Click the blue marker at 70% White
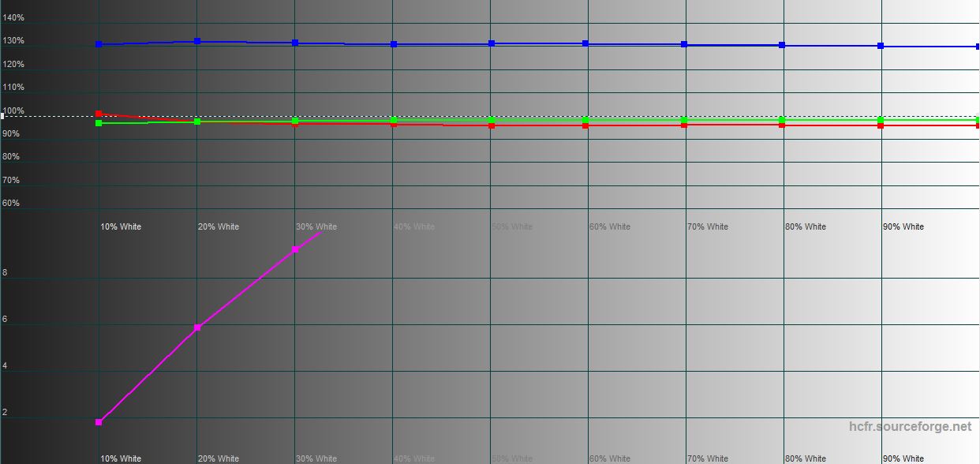Image resolution: width=980 pixels, height=464 pixels. [684, 44]
